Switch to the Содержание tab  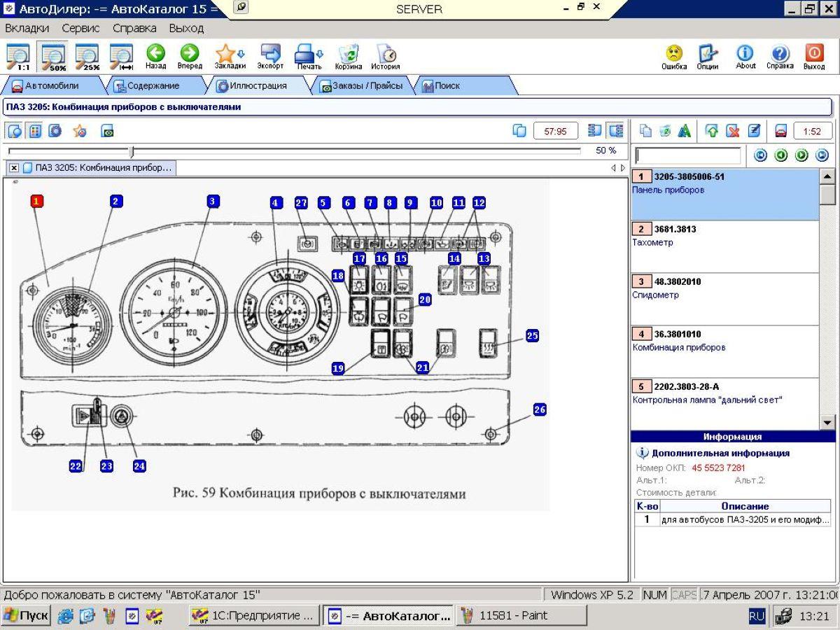coord(147,86)
